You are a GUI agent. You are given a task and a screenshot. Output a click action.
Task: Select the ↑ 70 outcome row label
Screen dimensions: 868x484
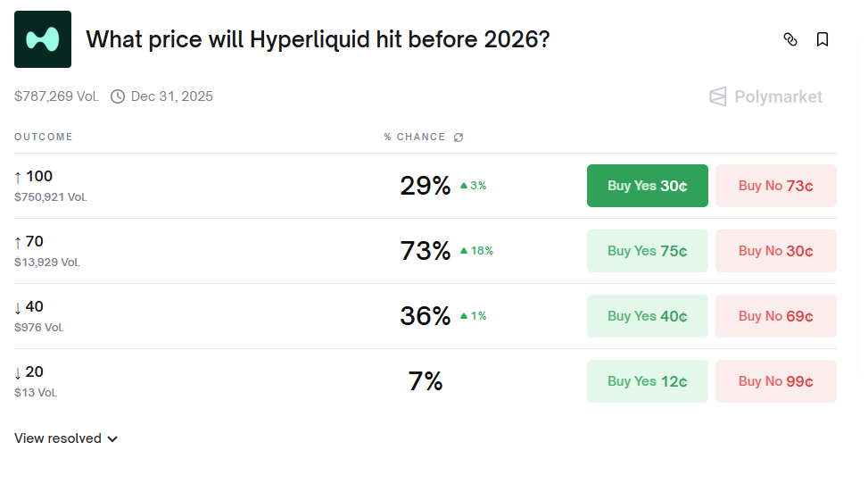29,242
